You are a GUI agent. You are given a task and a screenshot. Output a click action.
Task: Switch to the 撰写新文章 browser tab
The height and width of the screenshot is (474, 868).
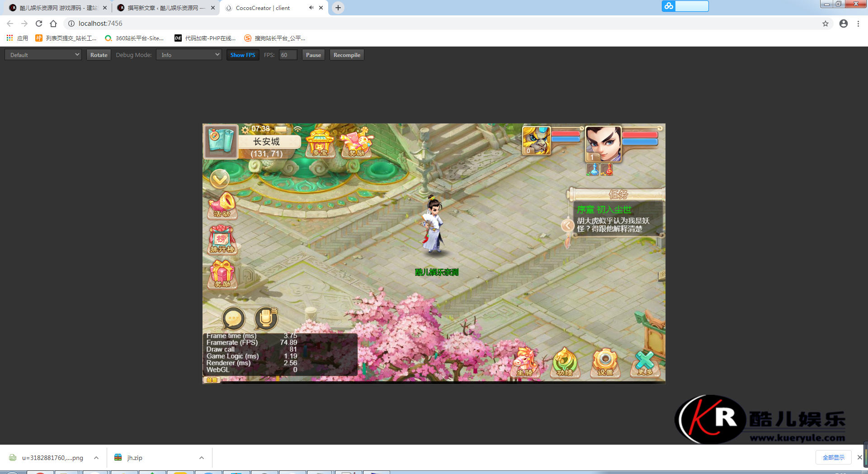165,8
